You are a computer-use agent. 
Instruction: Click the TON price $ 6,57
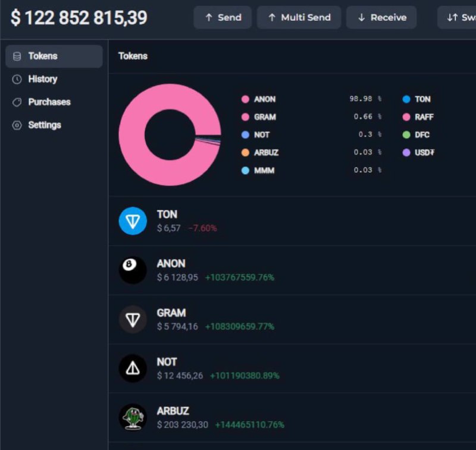point(169,228)
